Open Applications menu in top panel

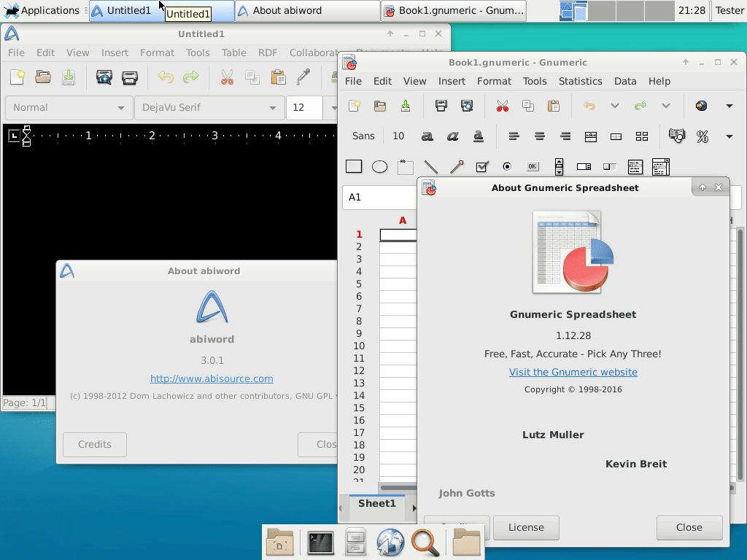pyautogui.click(x=42, y=10)
